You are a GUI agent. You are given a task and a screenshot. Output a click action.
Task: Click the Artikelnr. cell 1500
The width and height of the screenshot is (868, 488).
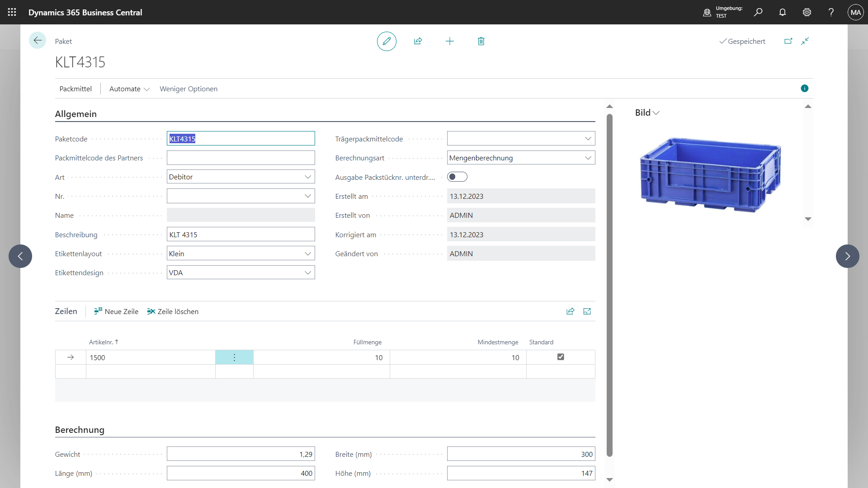[151, 357]
